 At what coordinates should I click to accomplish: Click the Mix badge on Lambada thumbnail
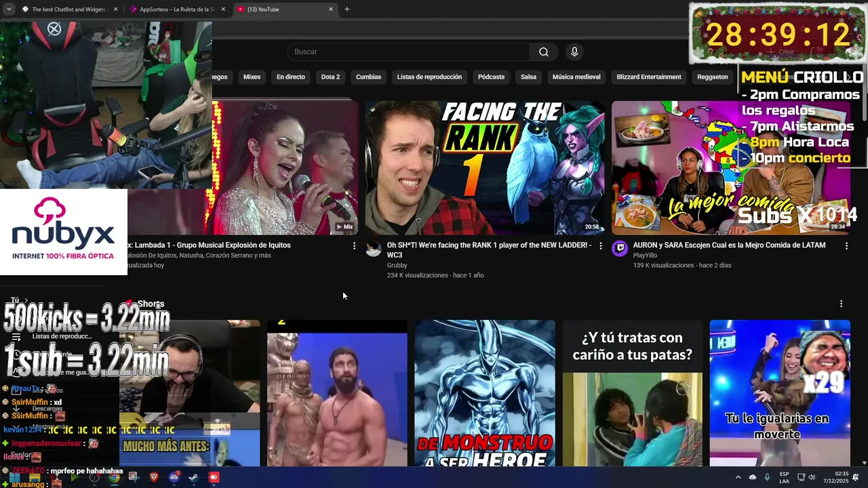tap(345, 227)
